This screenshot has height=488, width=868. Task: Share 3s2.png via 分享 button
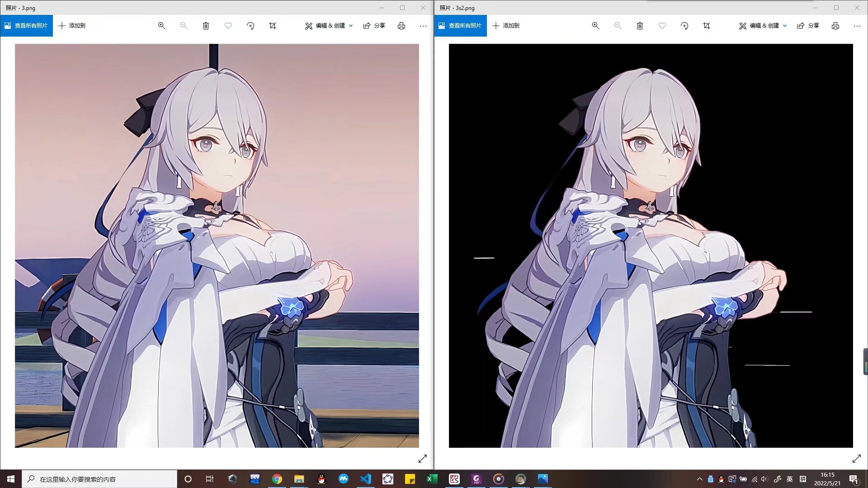[808, 26]
